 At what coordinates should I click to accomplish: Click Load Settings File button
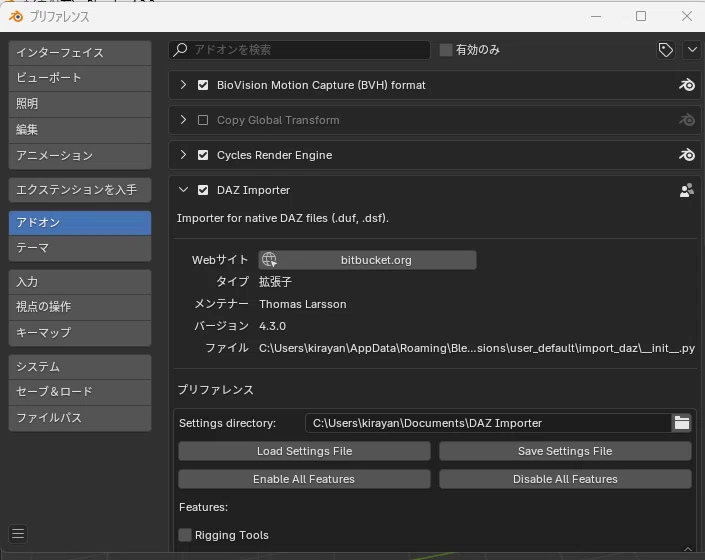tap(304, 451)
